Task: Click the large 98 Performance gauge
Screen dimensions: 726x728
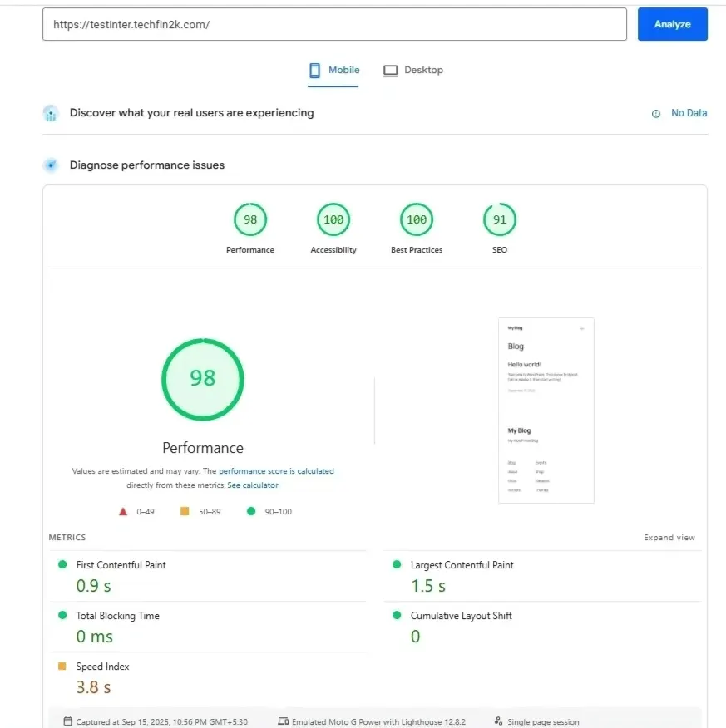Action: click(x=203, y=379)
